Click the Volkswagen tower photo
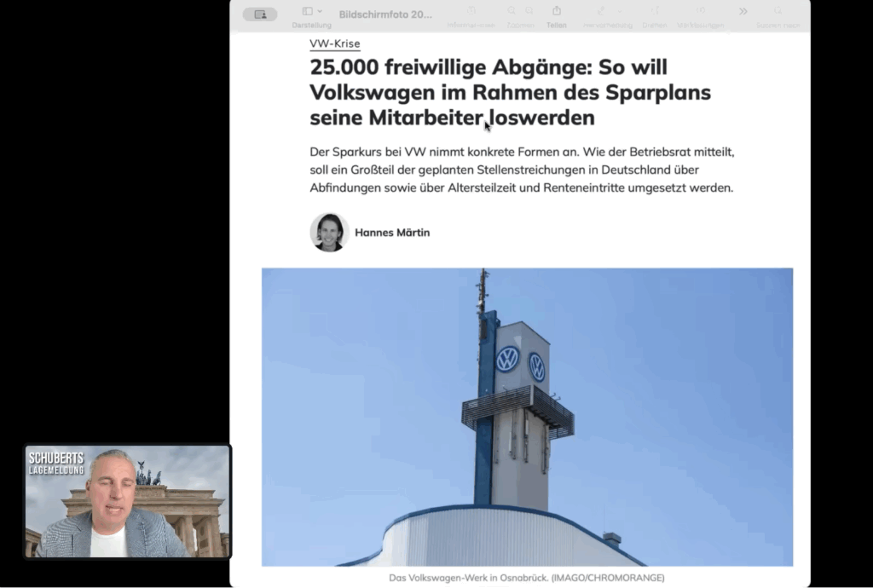 coord(527,418)
